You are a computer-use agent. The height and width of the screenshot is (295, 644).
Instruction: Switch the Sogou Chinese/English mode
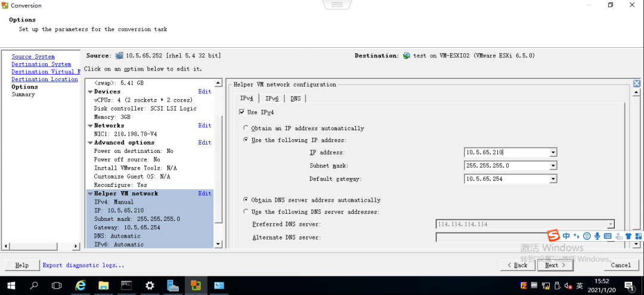[566, 236]
